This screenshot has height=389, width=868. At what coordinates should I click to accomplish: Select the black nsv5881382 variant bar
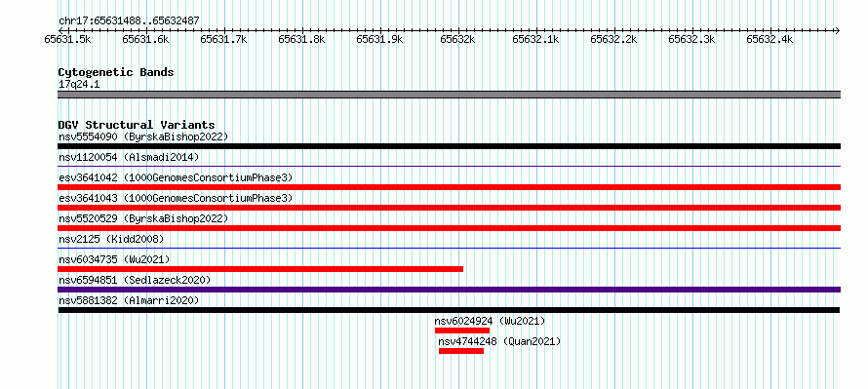[x=449, y=310]
